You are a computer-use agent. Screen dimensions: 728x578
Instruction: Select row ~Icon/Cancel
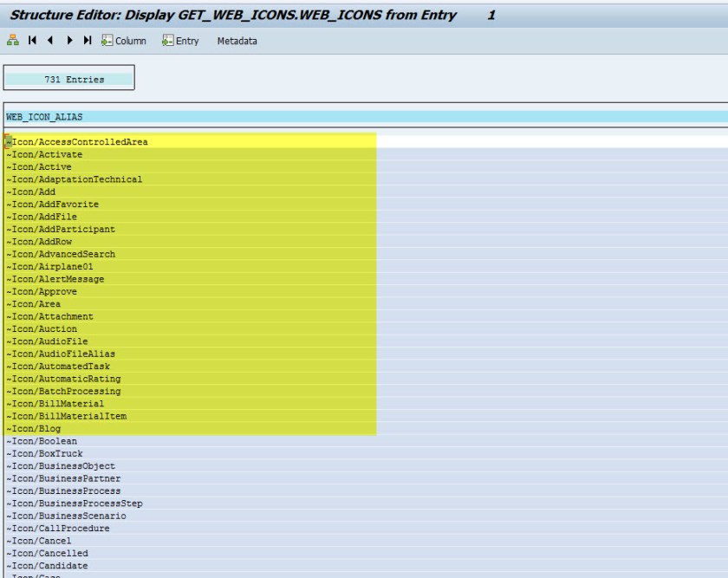tap(366, 542)
